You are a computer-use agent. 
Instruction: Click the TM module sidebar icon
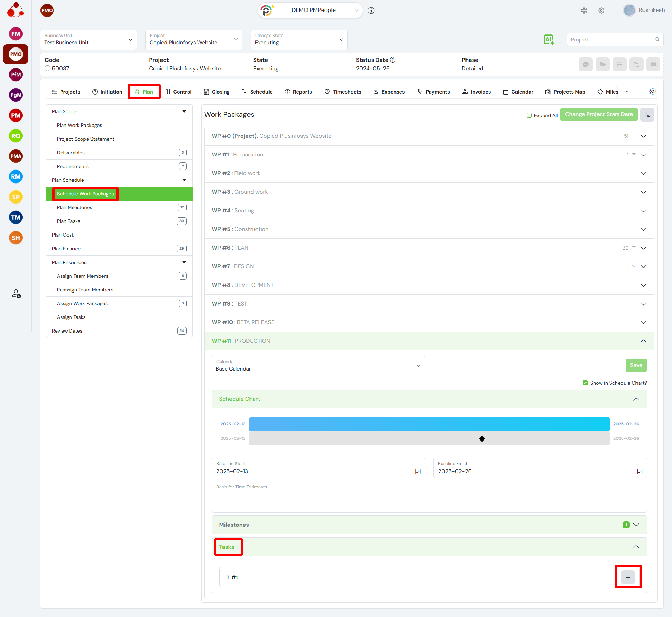tap(16, 218)
